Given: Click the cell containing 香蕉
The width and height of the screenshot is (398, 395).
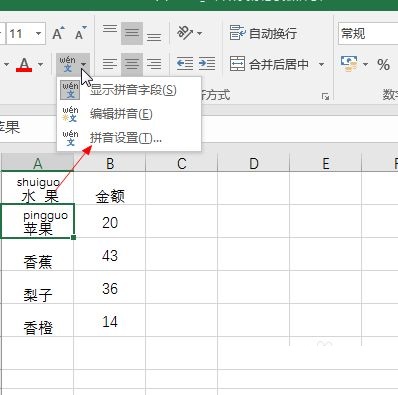Looking at the screenshot, I should [38, 254].
